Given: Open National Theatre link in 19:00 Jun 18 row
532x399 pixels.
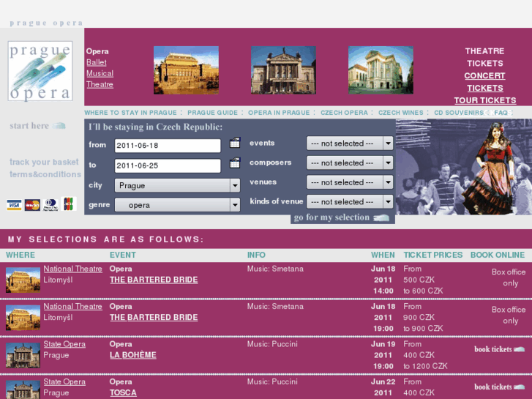Looking at the screenshot, I should coord(72,307).
